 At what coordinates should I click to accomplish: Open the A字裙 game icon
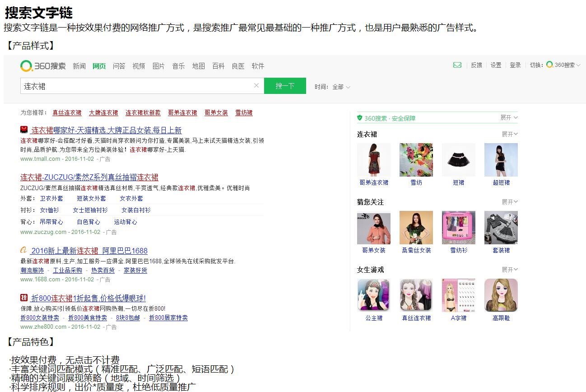point(459,295)
